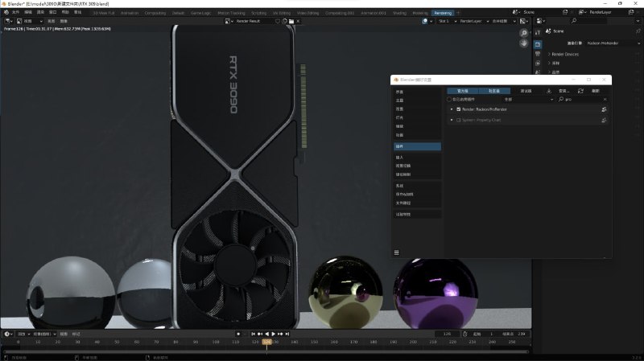Click the Blender logo menu icon
Image resolution: width=644 pixels, height=361 pixels.
pos(6,12)
